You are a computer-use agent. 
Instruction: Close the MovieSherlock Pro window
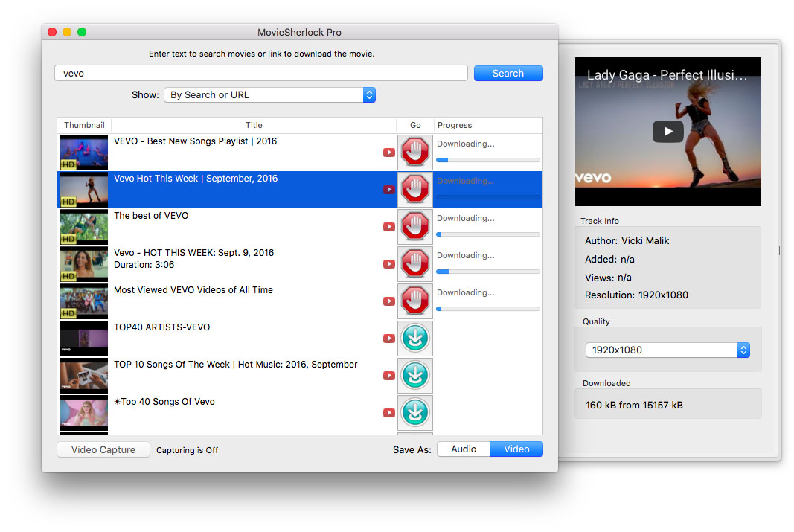(52, 32)
